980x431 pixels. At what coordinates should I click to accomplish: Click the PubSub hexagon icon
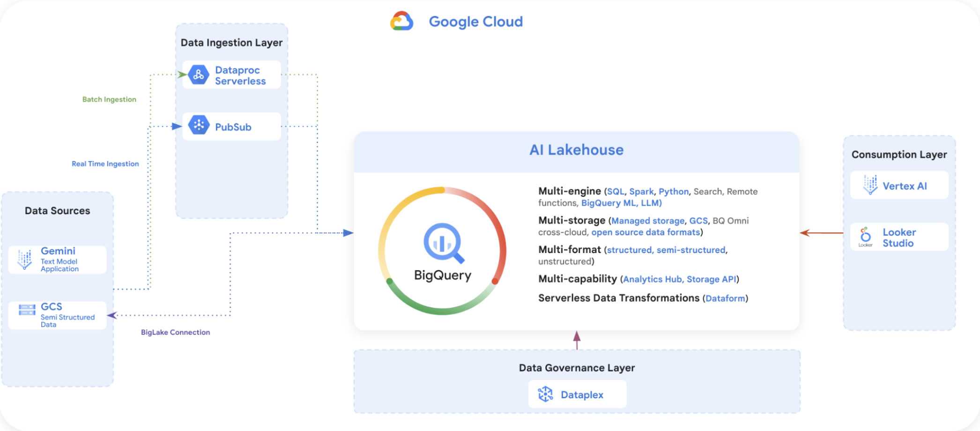[x=199, y=125]
